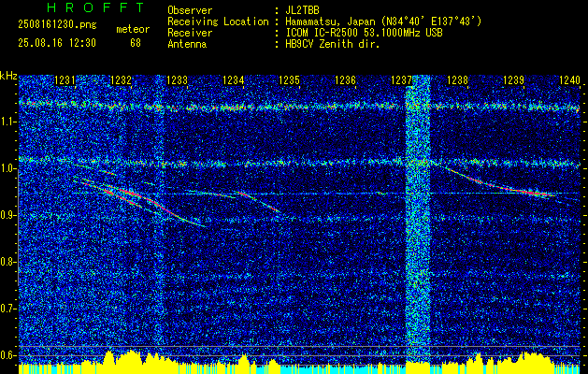Click the 1237 time marker

[401, 80]
